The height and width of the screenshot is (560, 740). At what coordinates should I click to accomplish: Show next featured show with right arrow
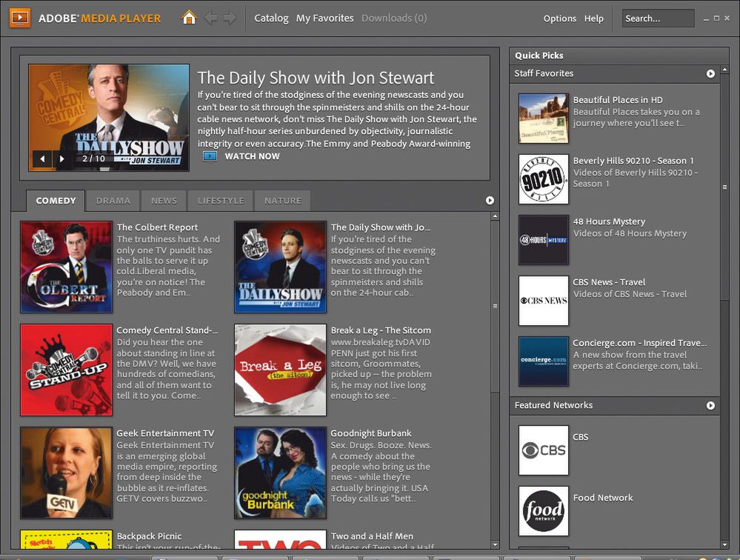(61, 159)
